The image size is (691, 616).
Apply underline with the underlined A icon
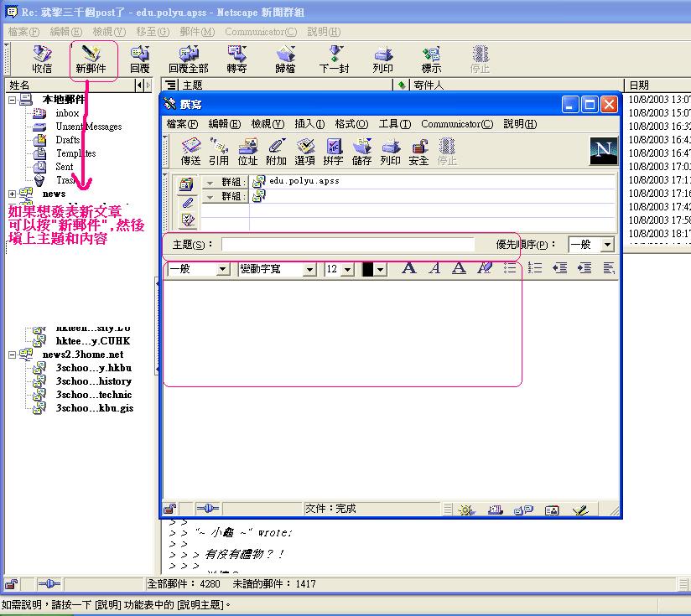460,268
